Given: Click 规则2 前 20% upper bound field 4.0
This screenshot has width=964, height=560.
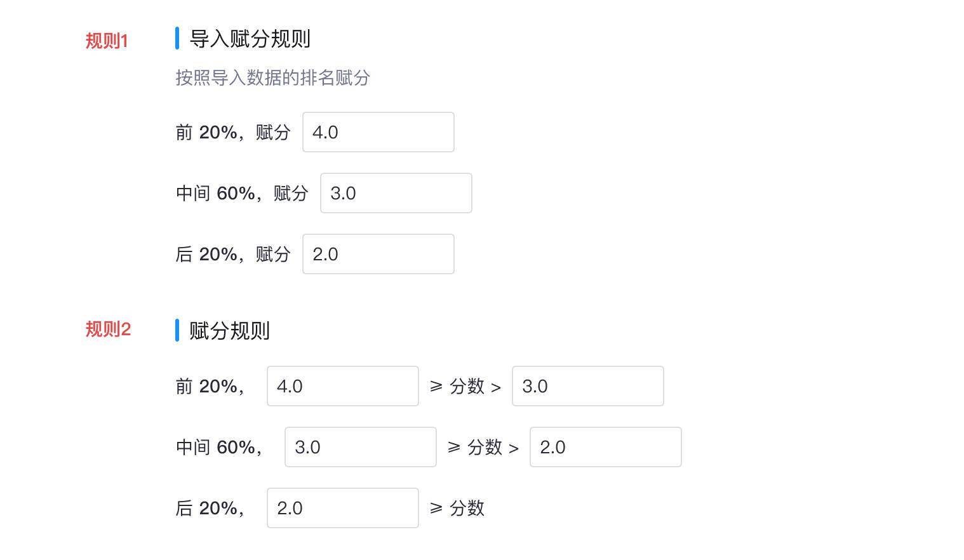Looking at the screenshot, I should [342, 386].
